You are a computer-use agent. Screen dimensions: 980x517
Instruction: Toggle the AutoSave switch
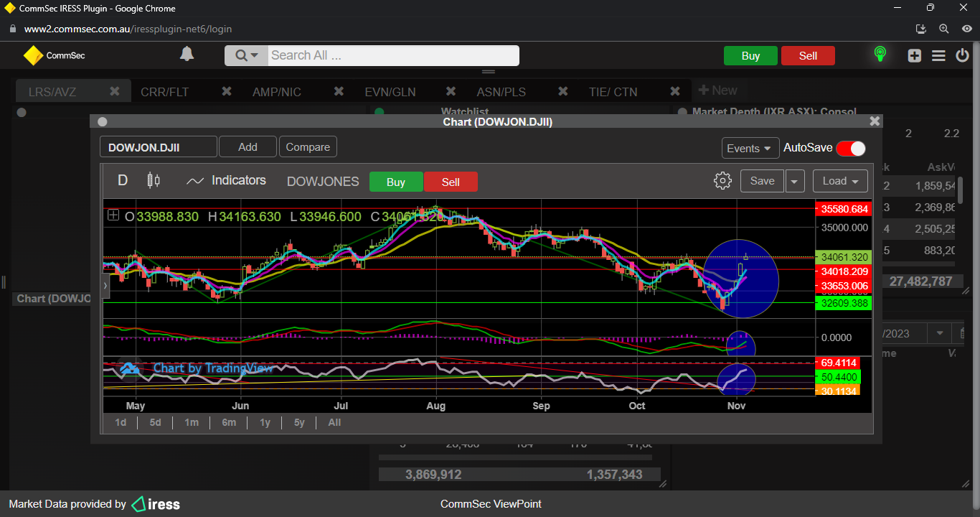(851, 148)
